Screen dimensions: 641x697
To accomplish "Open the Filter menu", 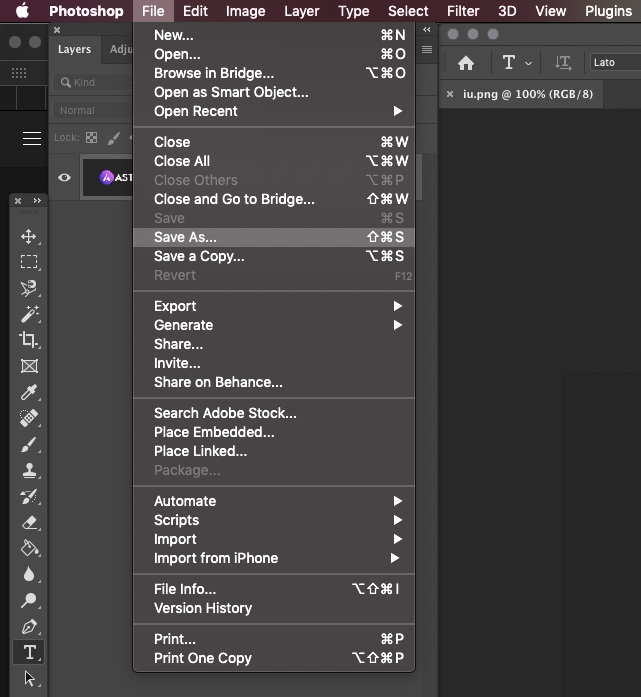I will tap(463, 11).
